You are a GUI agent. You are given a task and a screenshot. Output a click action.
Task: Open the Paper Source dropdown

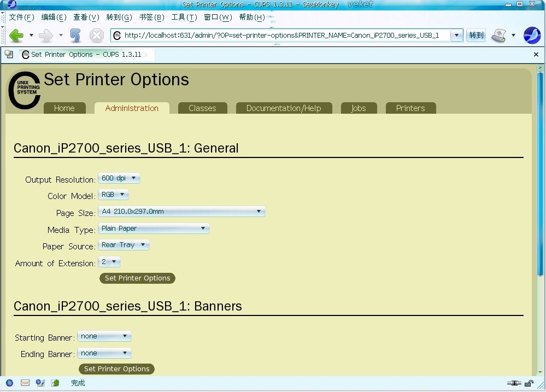(124, 245)
